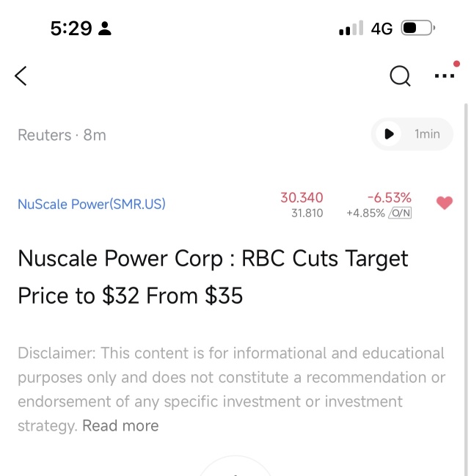The image size is (471, 476).
Task: Tap the Reuters source label
Action: [x=44, y=135]
